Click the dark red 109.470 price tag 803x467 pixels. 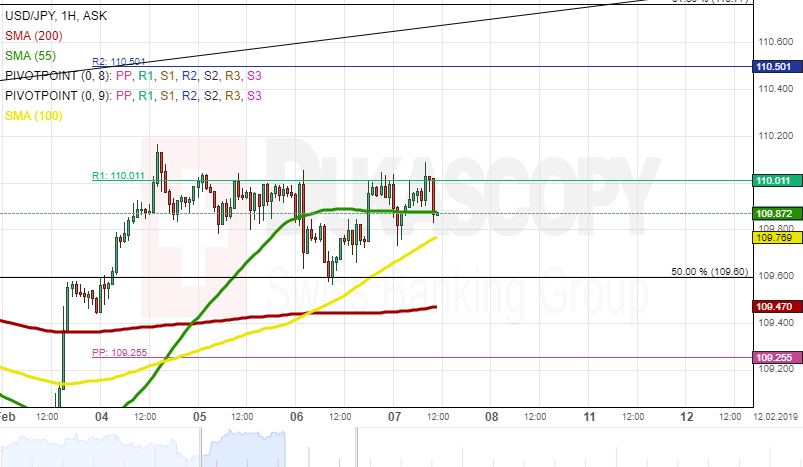click(x=775, y=306)
